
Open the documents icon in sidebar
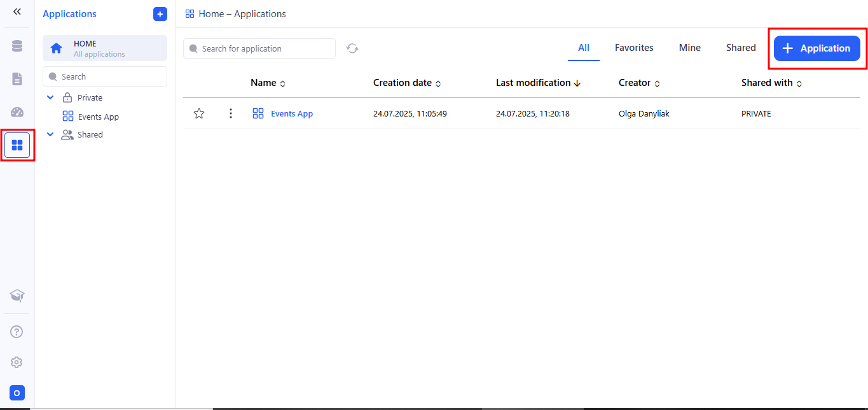pos(17,79)
